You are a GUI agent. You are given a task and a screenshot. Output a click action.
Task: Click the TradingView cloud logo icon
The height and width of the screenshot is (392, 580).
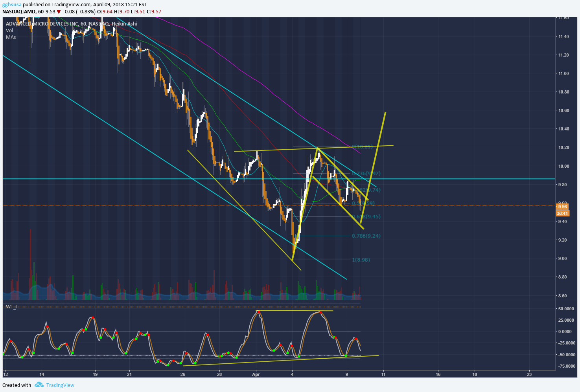(x=39, y=385)
